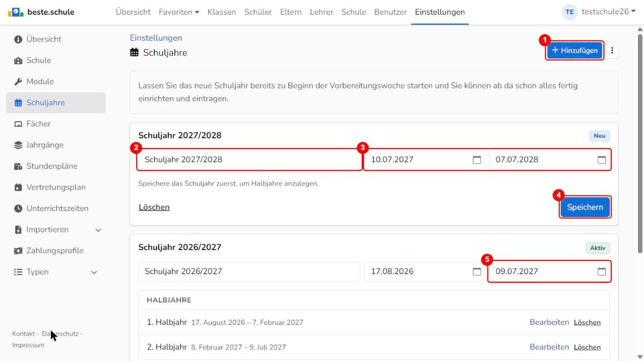Image resolution: width=644 pixels, height=361 pixels.
Task: Expand the Importieren sidebar section
Action: 99,230
